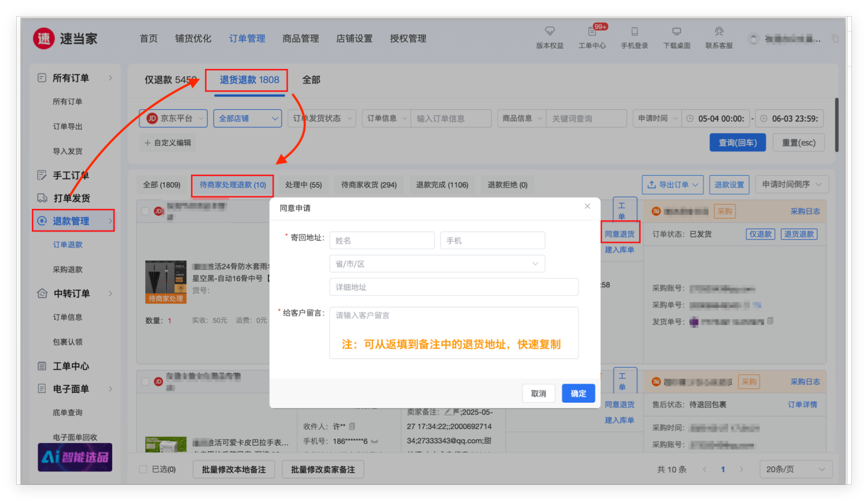
Task: Close the 同意申请 dialog with X
Action: [x=587, y=207]
